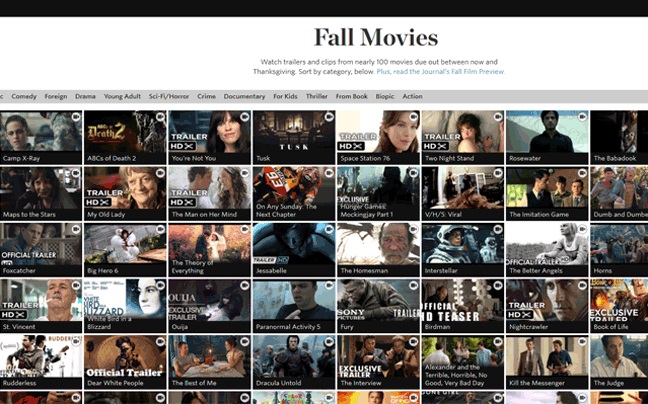Open the White Bird in a Blizzard thumbnail
648x404 pixels.
tap(125, 306)
